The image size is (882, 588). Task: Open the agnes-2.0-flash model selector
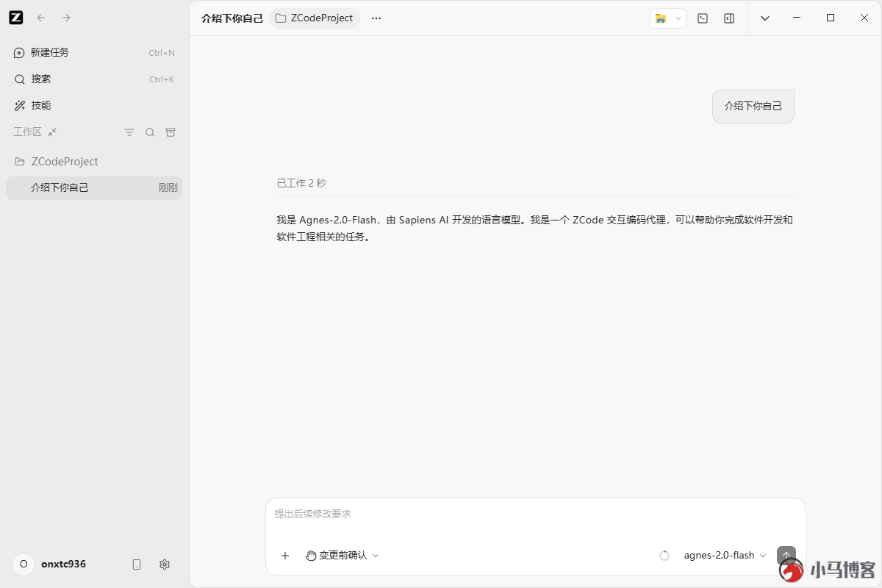coord(725,556)
